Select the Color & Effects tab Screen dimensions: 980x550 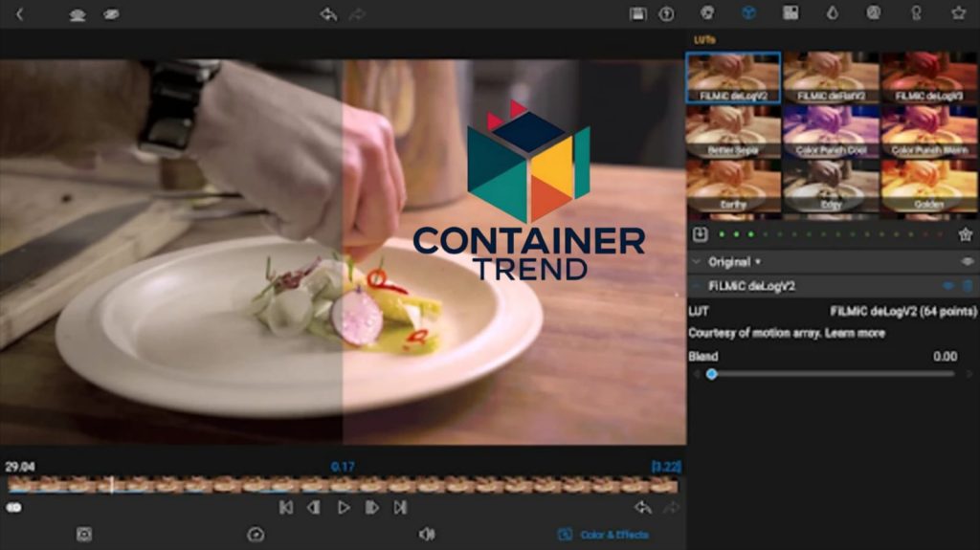603,535
